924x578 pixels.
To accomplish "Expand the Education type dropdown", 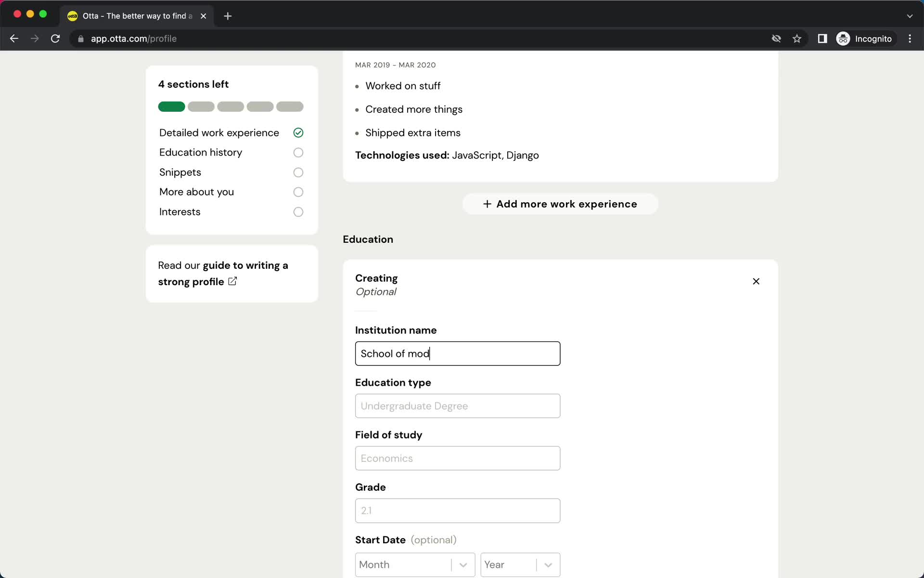I will (457, 406).
